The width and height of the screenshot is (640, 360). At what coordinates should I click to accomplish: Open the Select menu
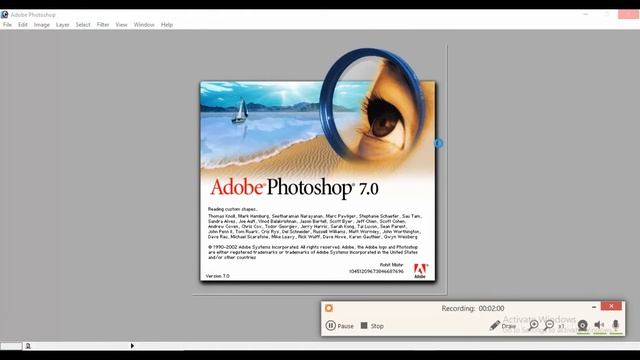[83, 25]
